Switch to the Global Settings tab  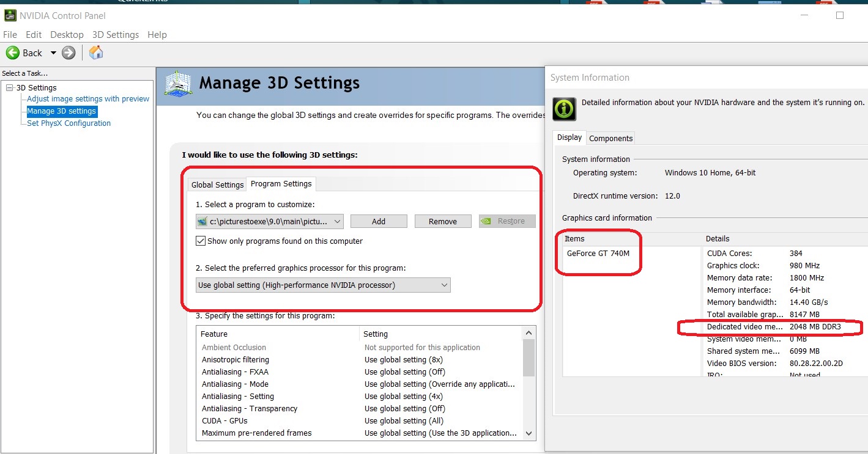point(217,185)
